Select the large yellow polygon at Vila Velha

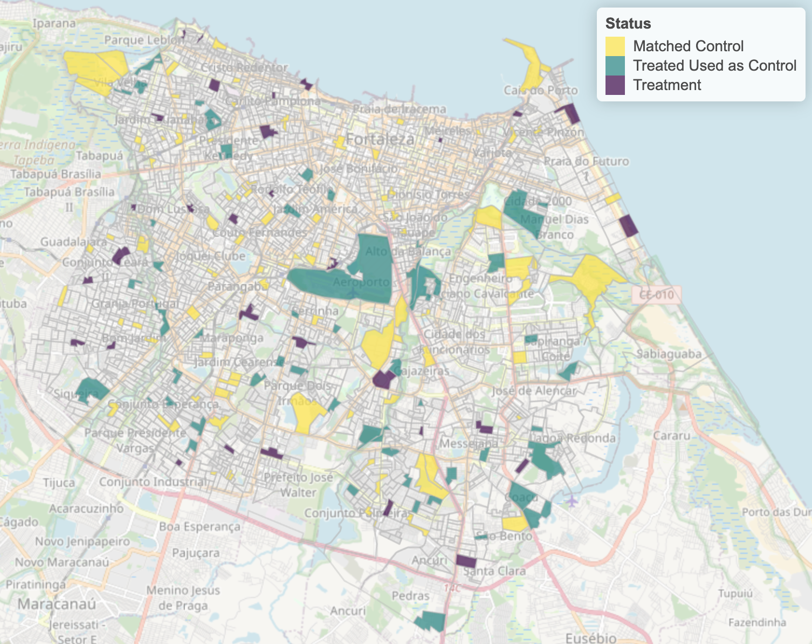97,68
